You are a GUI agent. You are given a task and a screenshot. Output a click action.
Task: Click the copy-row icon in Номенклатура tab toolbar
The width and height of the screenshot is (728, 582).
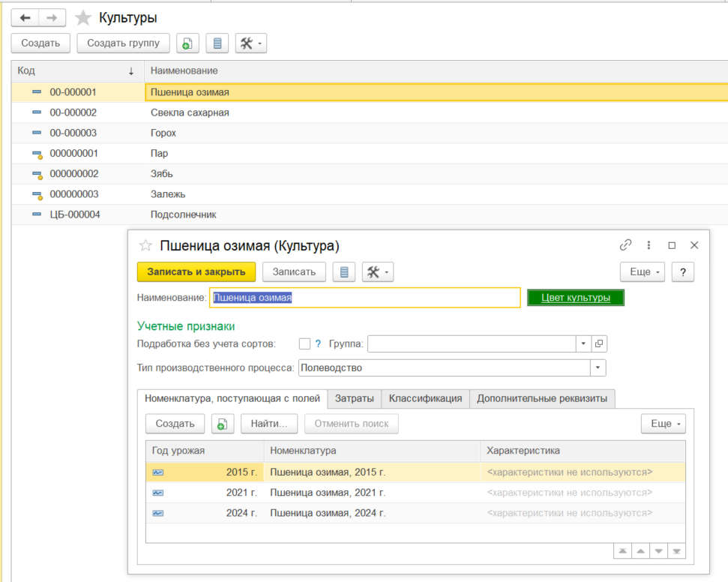coord(223,424)
